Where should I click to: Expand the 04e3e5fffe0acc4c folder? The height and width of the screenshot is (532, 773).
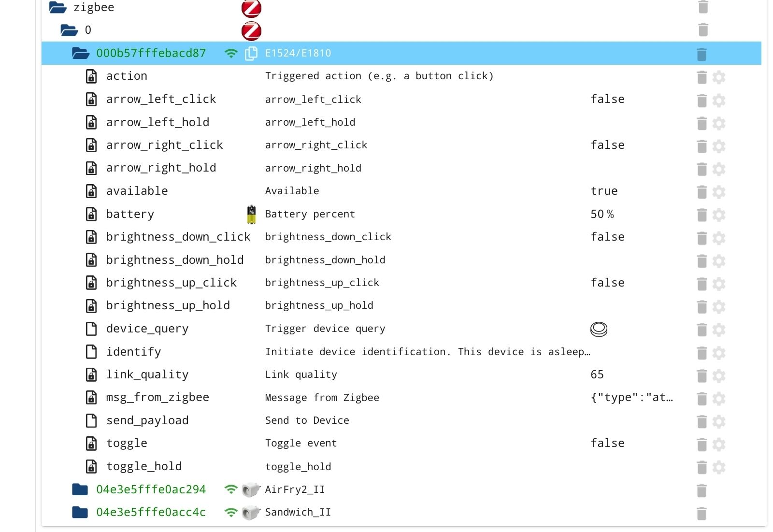click(x=80, y=512)
